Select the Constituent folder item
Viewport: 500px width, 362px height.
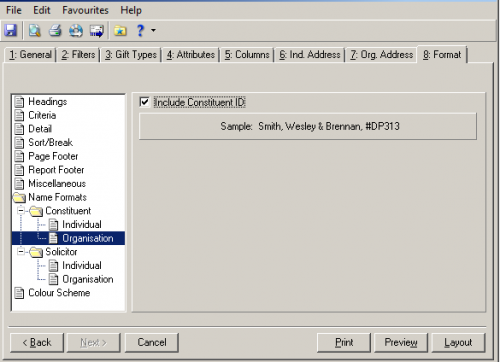tap(68, 211)
